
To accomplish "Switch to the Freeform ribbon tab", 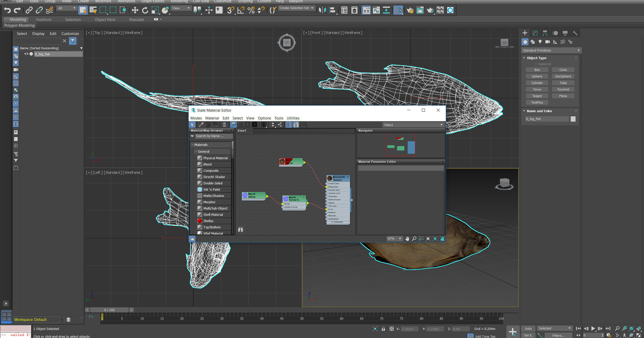I will click(x=44, y=20).
